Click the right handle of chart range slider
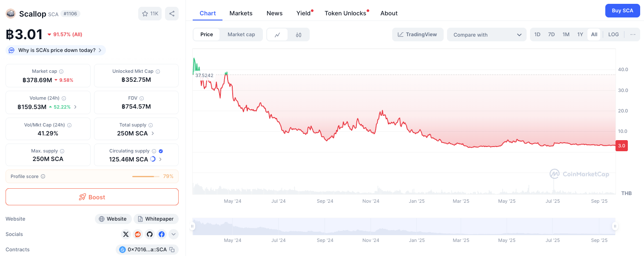Viewport: 644px width, 256px height. coord(615,226)
